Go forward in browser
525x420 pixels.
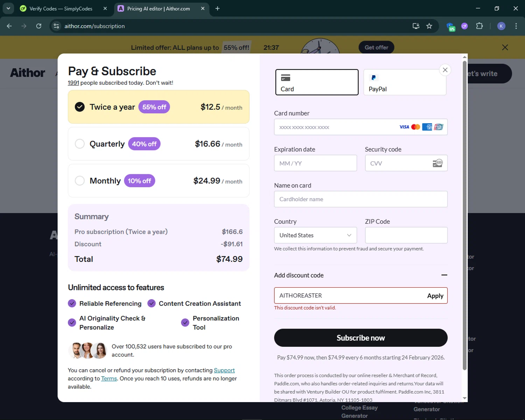tap(24, 26)
